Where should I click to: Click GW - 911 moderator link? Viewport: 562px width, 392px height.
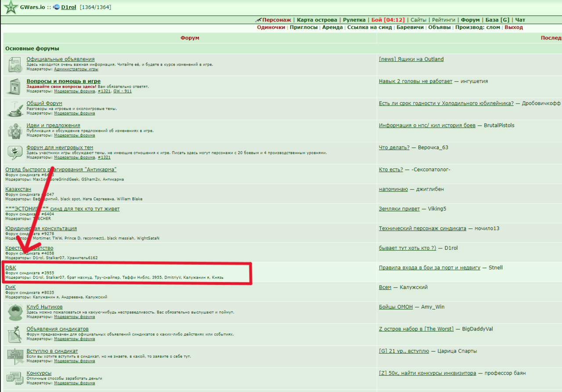122,91
